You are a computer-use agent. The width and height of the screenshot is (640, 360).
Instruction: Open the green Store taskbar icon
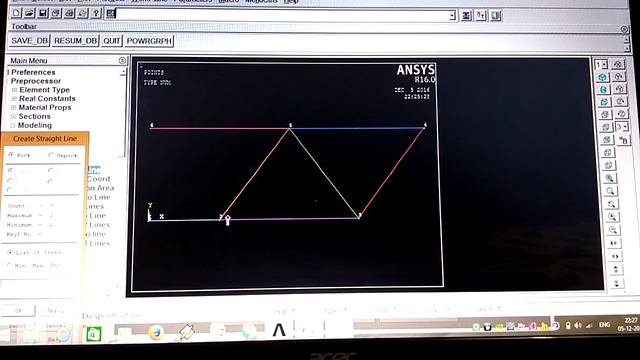coord(93,334)
